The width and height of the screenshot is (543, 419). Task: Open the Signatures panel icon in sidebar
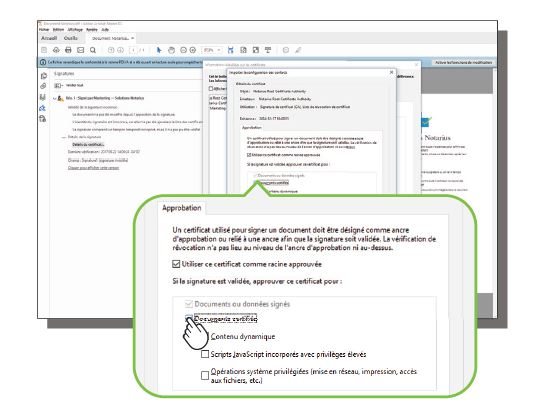(x=43, y=108)
